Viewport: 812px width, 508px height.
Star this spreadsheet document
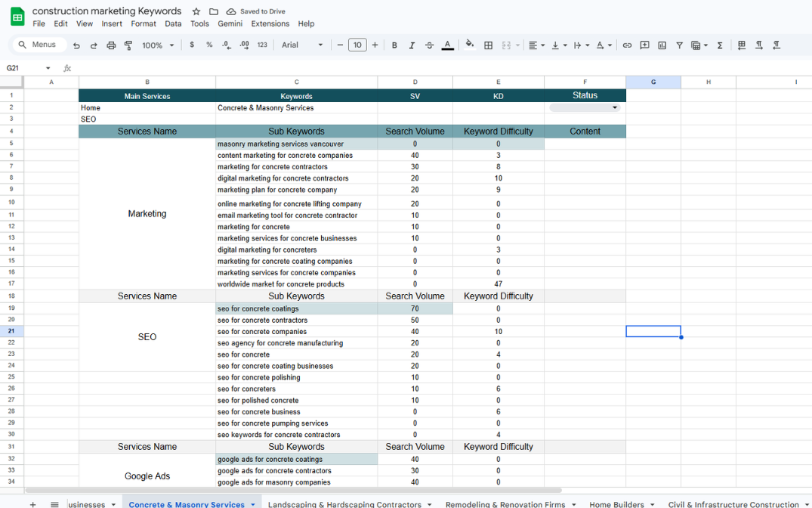coord(196,11)
